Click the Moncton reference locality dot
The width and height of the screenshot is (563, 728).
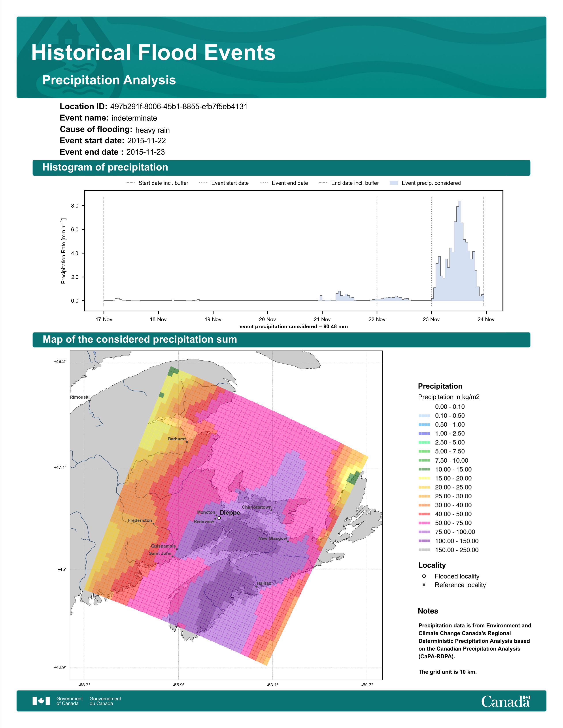tap(216, 515)
